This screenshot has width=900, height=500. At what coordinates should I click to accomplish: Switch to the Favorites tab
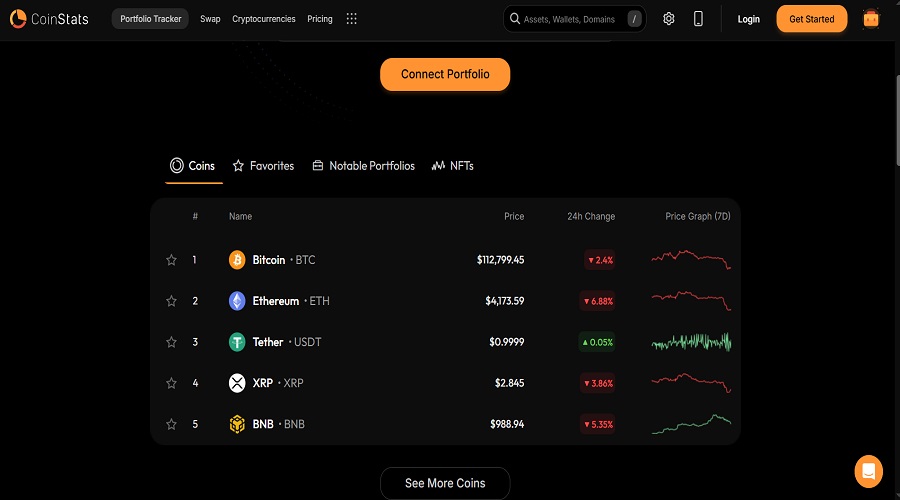point(263,166)
